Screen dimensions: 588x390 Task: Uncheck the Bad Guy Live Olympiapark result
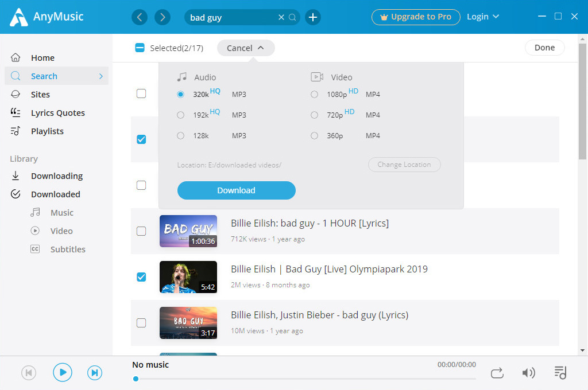pyautogui.click(x=141, y=277)
